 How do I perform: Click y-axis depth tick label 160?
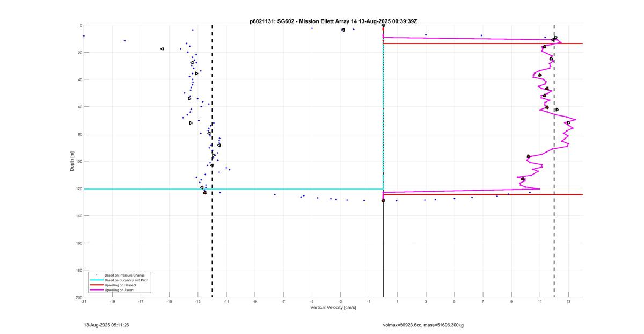click(x=78, y=243)
